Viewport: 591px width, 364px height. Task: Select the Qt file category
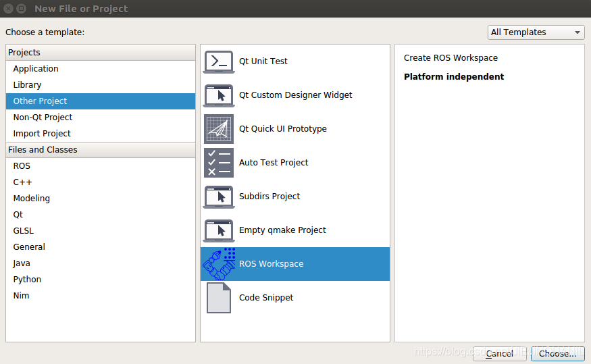point(101,214)
